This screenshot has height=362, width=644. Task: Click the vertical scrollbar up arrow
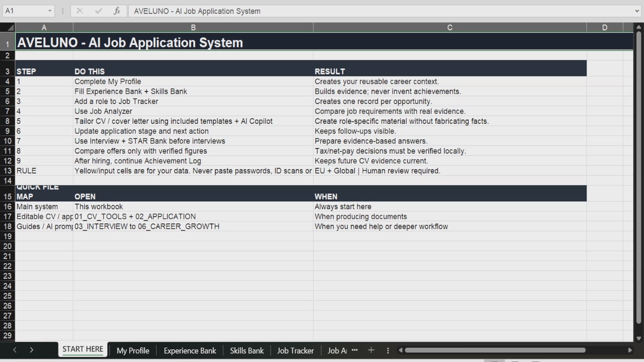639,27
